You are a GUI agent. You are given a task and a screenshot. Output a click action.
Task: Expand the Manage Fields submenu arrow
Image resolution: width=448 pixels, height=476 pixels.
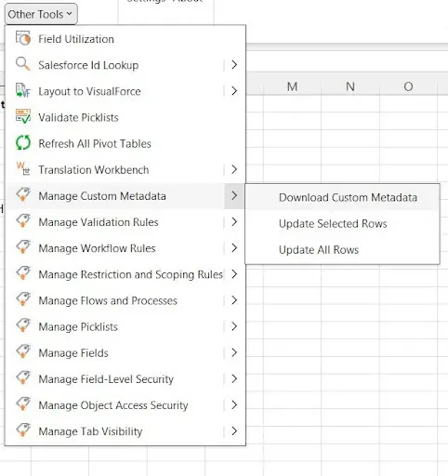[234, 352]
